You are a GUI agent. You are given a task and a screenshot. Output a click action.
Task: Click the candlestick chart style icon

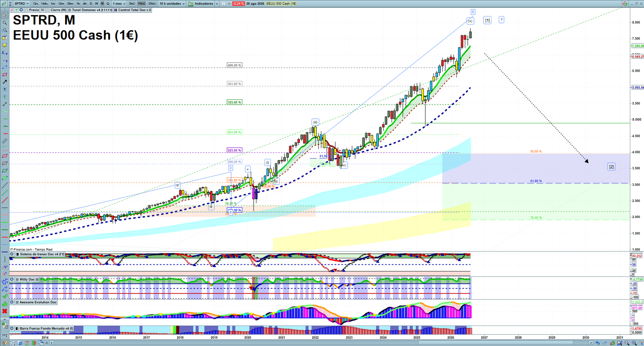4,4
